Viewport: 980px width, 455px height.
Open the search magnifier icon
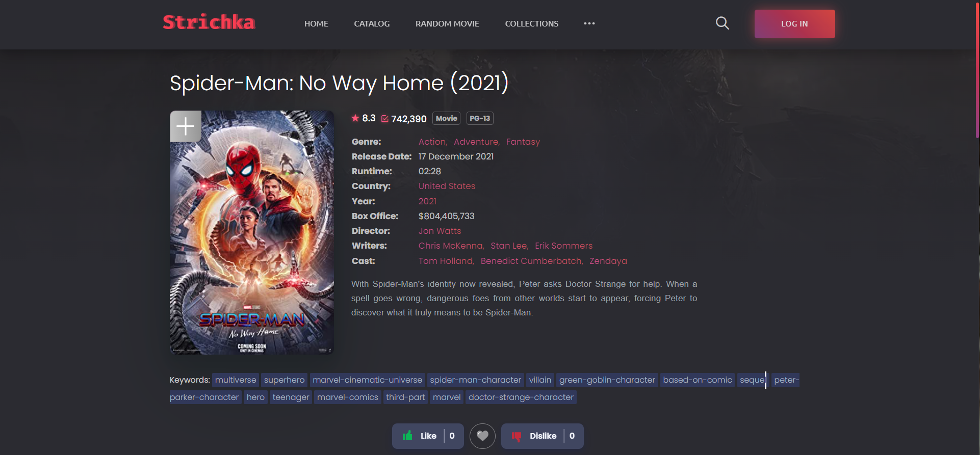(x=722, y=23)
